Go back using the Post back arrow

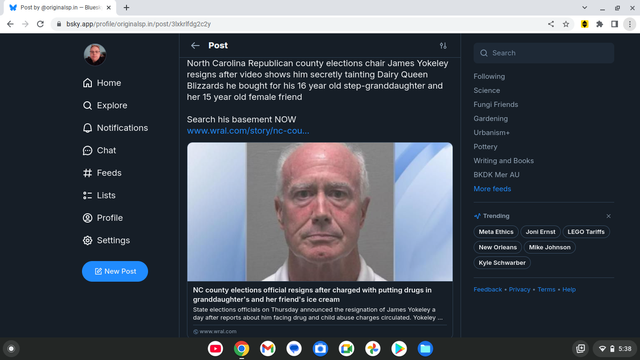click(x=195, y=45)
